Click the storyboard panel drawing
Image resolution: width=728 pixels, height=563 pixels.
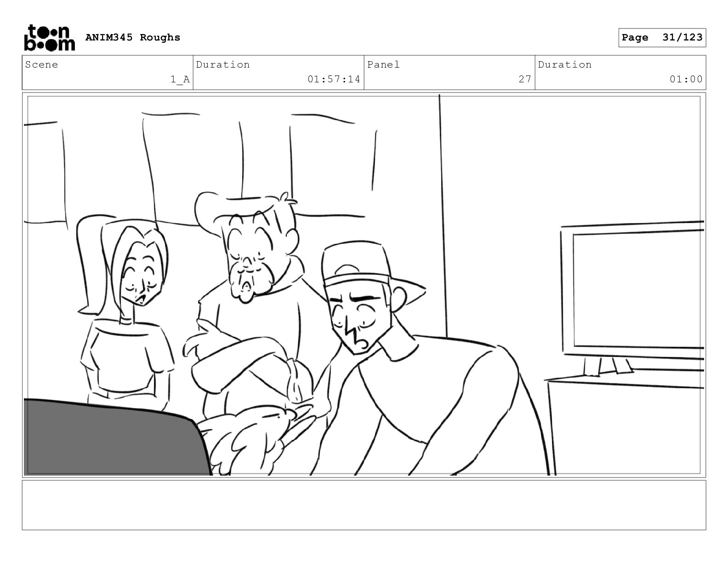pyautogui.click(x=364, y=285)
